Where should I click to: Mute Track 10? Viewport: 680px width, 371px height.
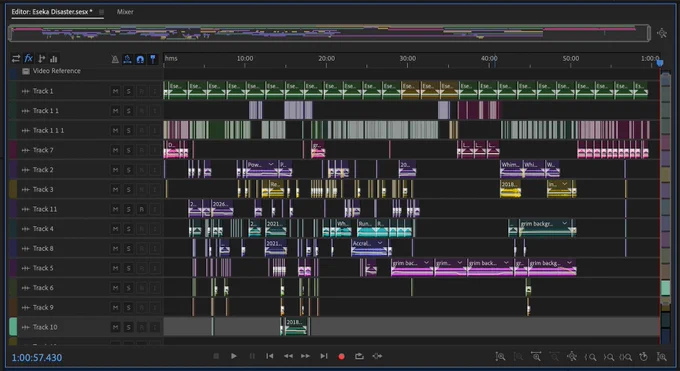click(x=115, y=327)
